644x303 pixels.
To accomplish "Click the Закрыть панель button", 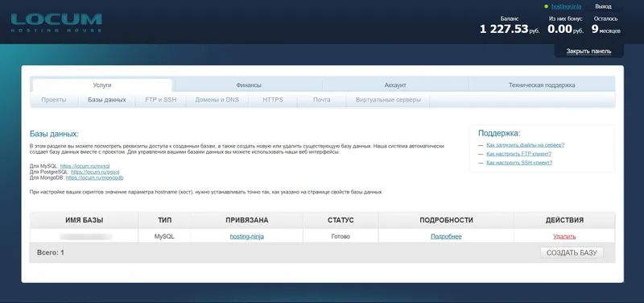I will [x=588, y=52].
